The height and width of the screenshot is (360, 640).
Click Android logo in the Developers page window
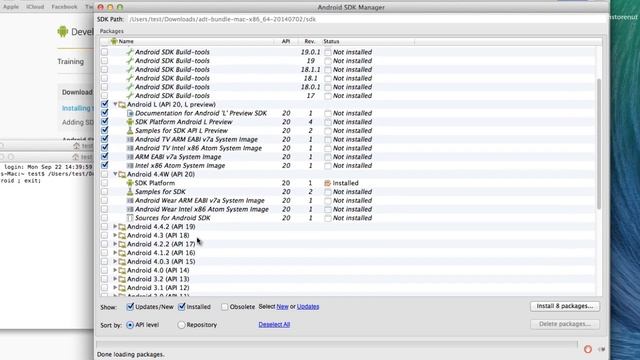click(x=62, y=31)
